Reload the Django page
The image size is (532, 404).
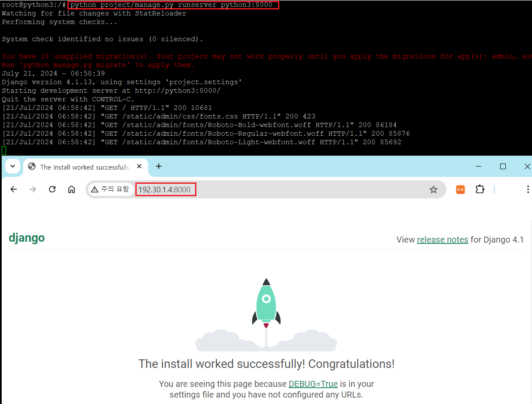coord(52,189)
